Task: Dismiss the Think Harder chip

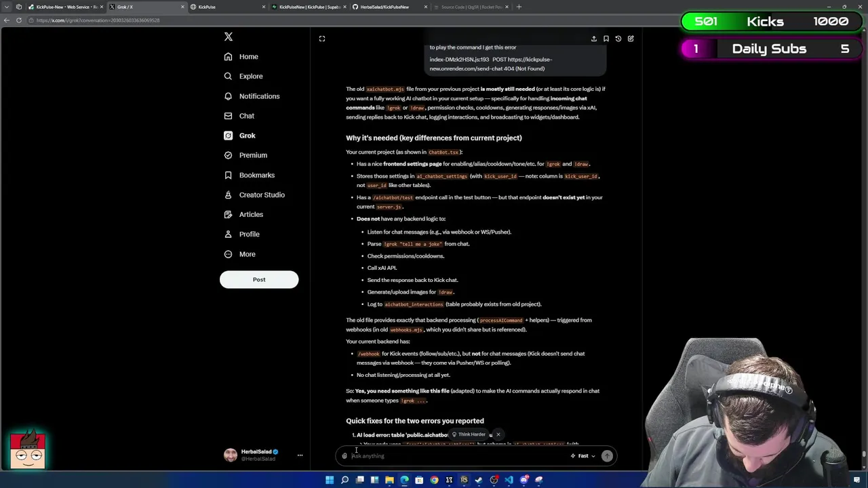Action: [x=498, y=434]
